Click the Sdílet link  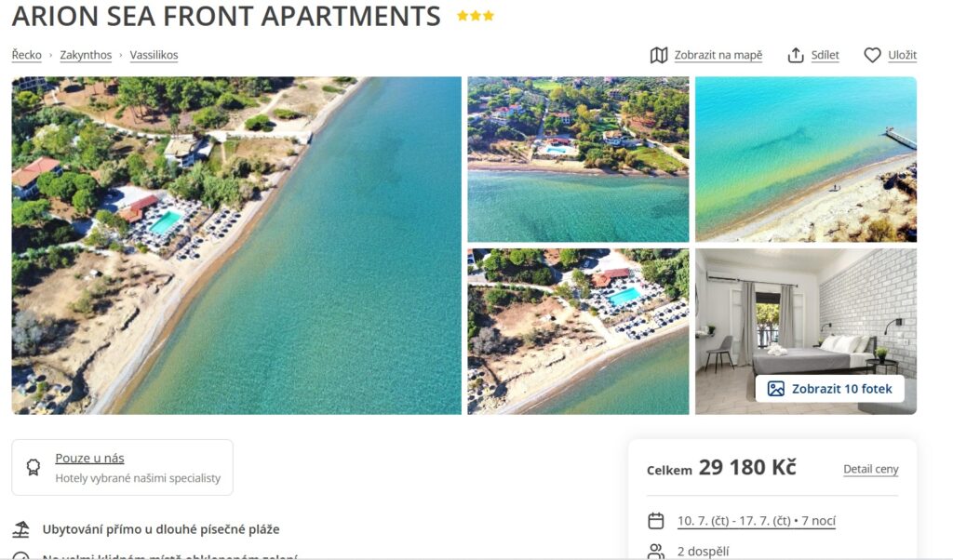[x=825, y=55]
